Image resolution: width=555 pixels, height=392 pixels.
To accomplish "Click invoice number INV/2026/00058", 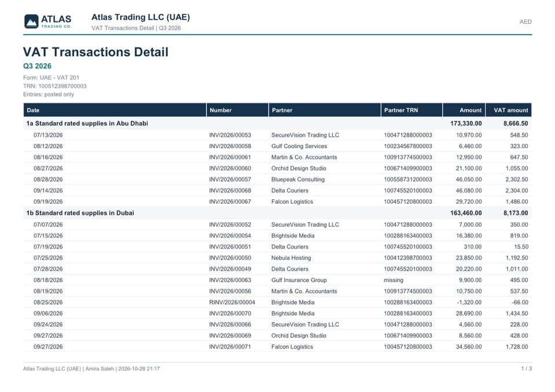I will coord(230,146).
